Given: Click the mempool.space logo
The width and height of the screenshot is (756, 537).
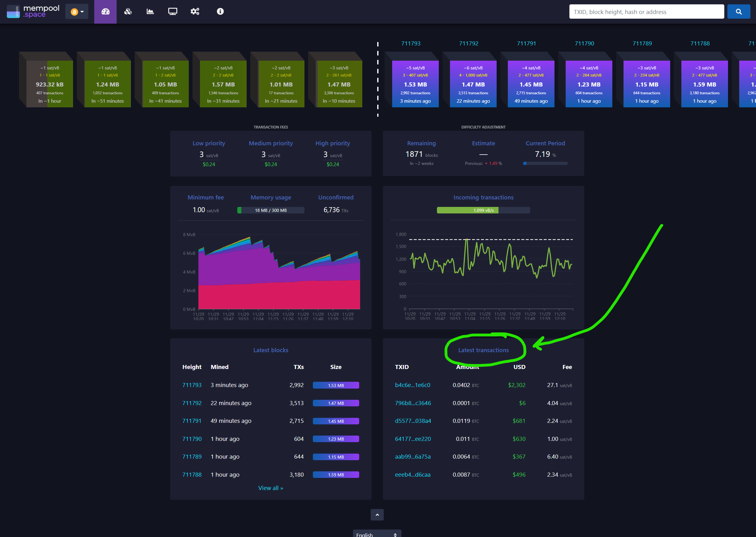Looking at the screenshot, I should pyautogui.click(x=32, y=11).
